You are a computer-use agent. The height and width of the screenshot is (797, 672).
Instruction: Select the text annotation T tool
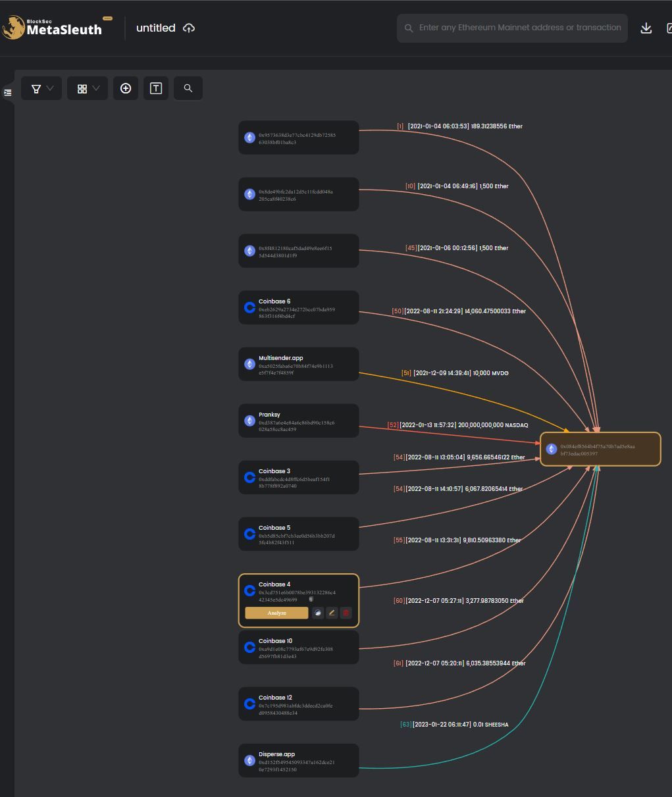[x=156, y=88]
